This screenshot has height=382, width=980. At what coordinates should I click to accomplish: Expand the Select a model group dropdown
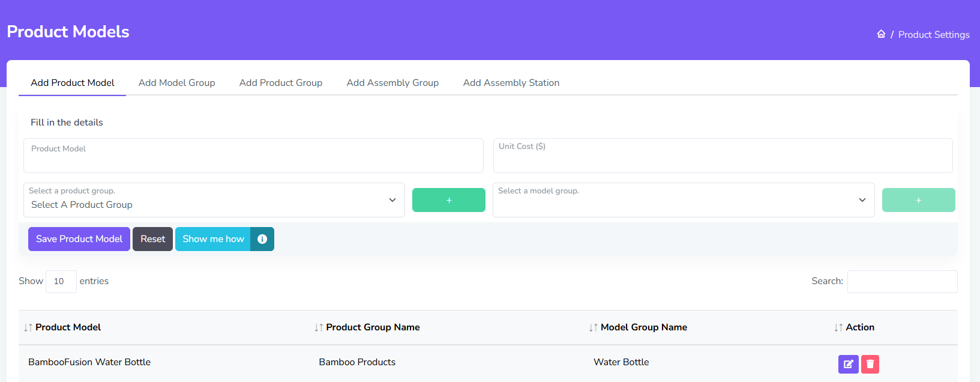[683, 200]
